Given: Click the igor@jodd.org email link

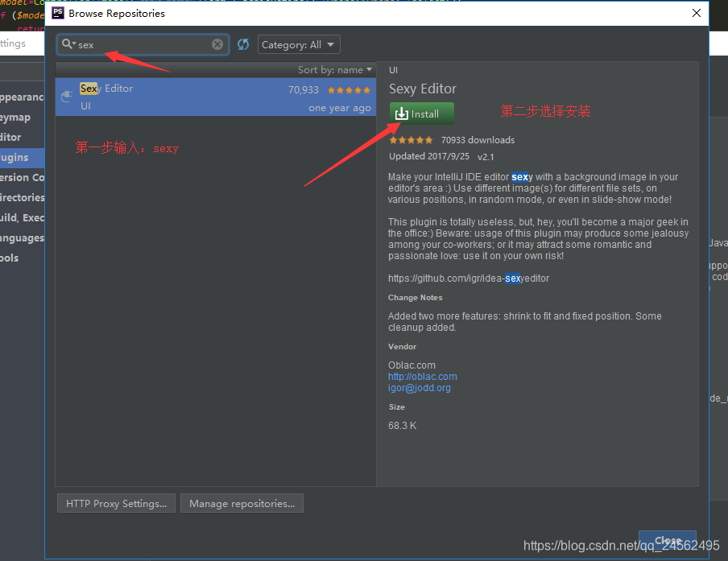Looking at the screenshot, I should (420, 387).
